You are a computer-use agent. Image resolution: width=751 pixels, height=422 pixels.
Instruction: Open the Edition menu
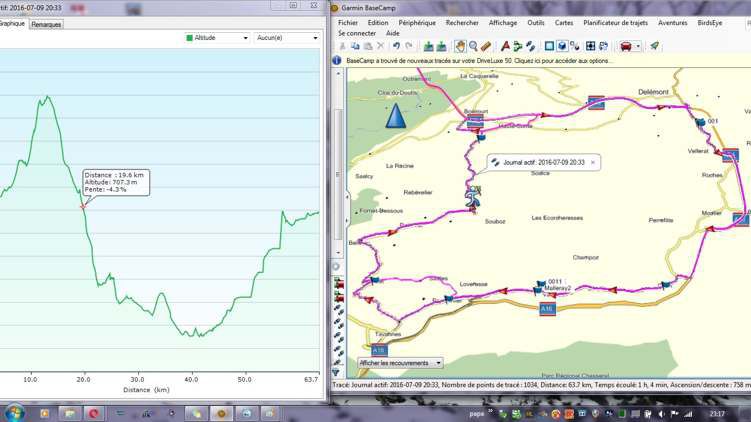[x=378, y=23]
